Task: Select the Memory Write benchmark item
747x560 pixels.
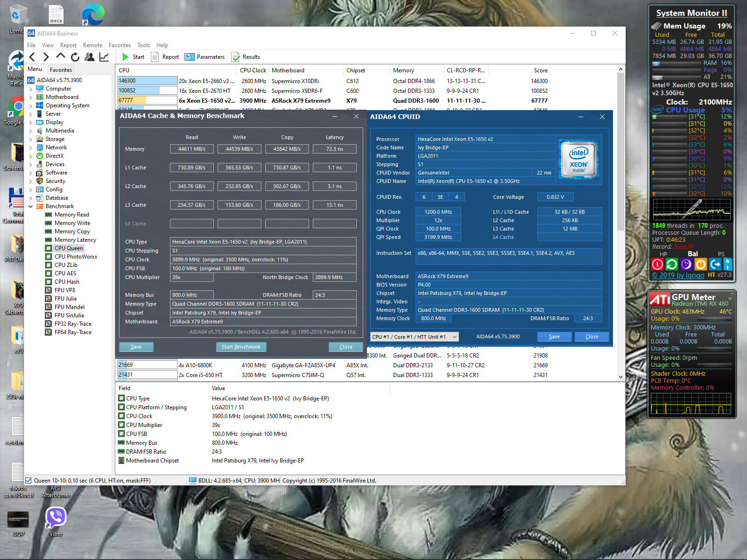Action: pyautogui.click(x=72, y=223)
